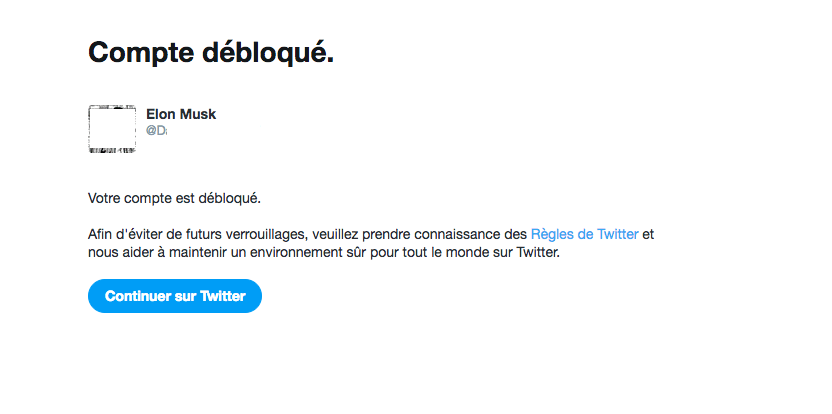Image resolution: width=832 pixels, height=414 pixels.
Task: Click the "Compte débloqué." page heading
Action: click(211, 52)
